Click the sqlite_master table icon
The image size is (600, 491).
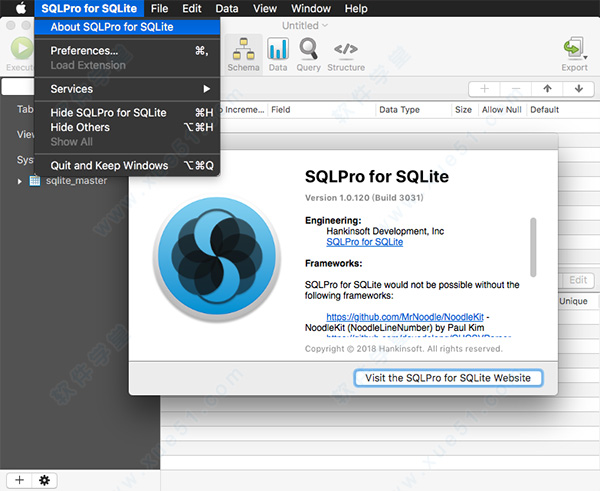(35, 180)
